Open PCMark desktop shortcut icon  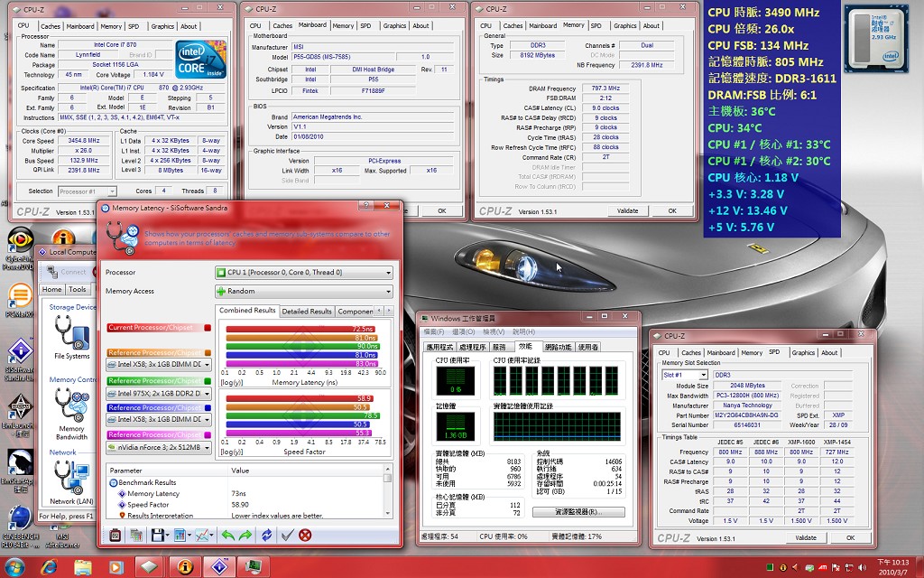click(x=20, y=300)
